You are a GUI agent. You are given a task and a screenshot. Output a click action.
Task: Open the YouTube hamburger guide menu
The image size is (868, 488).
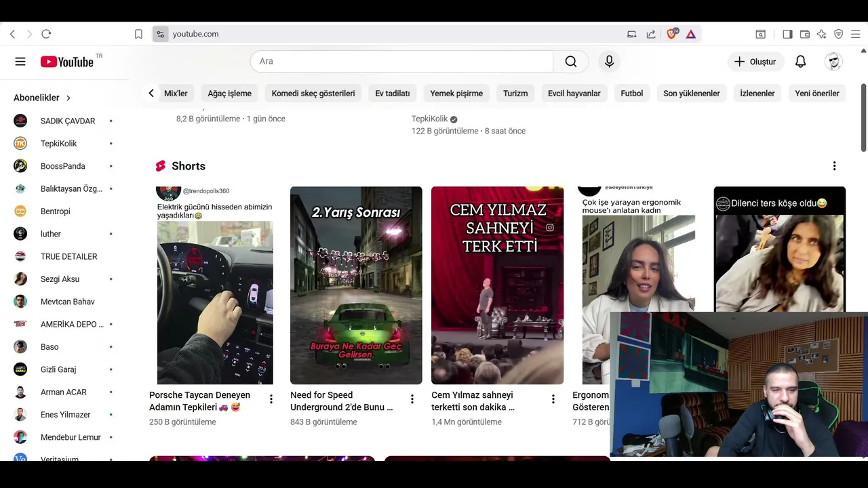pyautogui.click(x=20, y=62)
